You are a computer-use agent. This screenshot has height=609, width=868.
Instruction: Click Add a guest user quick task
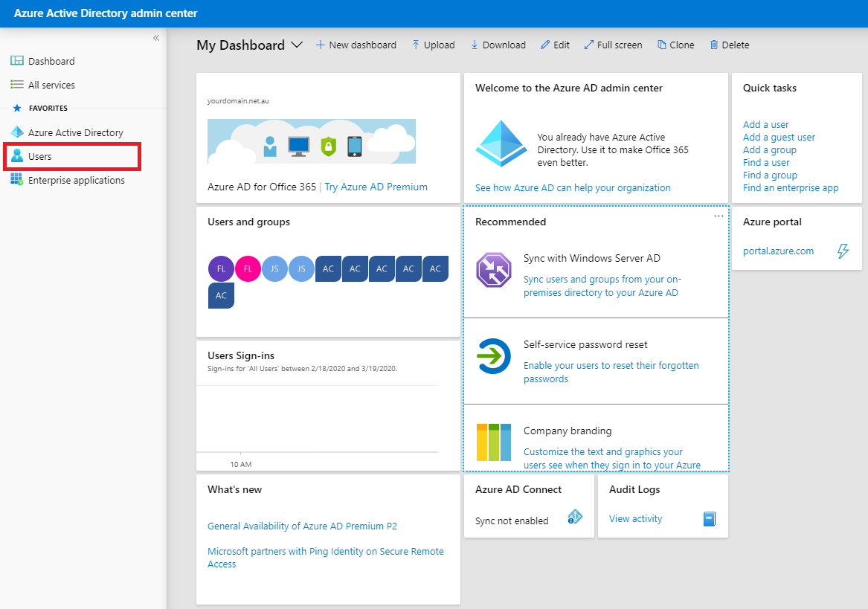(779, 138)
